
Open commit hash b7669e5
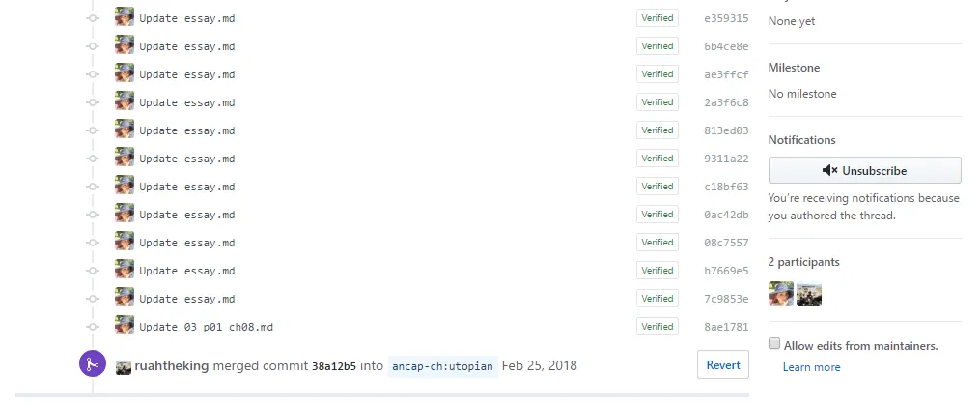tap(726, 271)
